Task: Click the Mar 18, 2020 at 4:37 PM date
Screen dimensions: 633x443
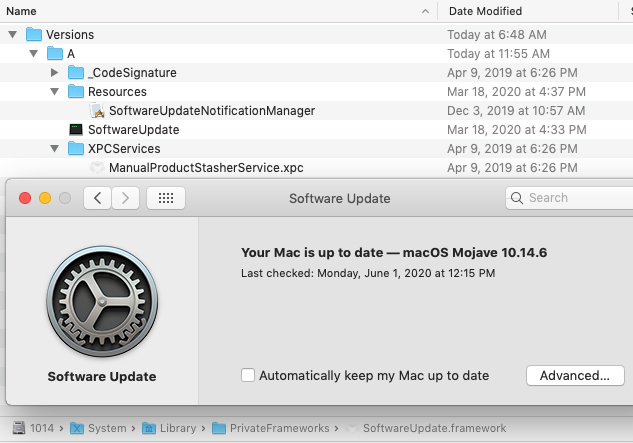Action: coord(516,91)
